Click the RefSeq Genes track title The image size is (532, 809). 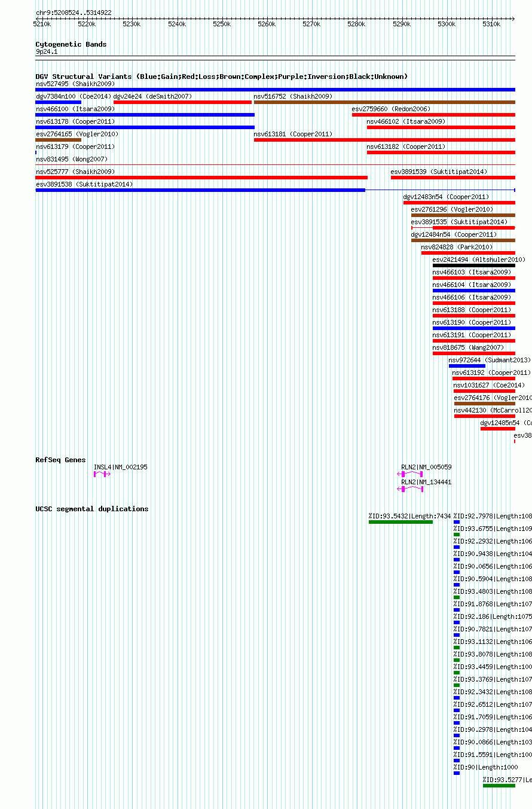pos(60,460)
